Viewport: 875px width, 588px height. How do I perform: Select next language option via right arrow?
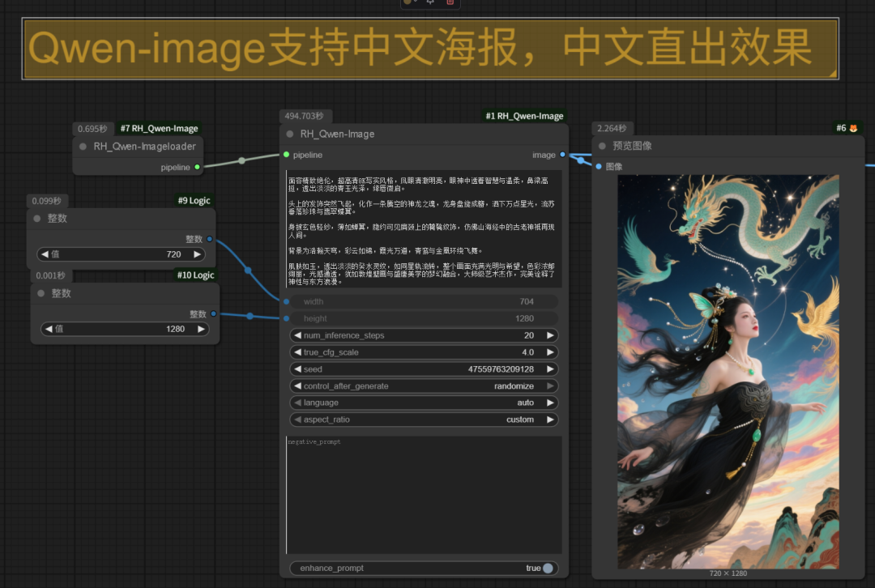(x=550, y=403)
